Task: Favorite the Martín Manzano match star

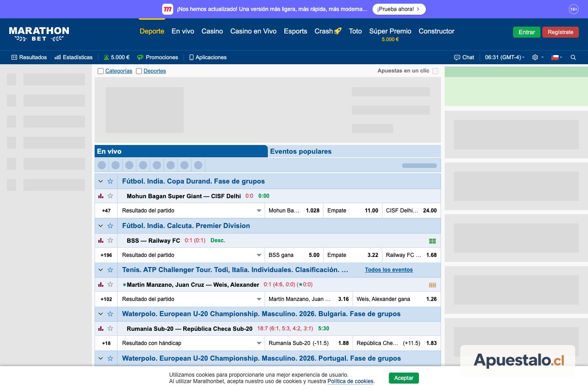Action: (110, 284)
